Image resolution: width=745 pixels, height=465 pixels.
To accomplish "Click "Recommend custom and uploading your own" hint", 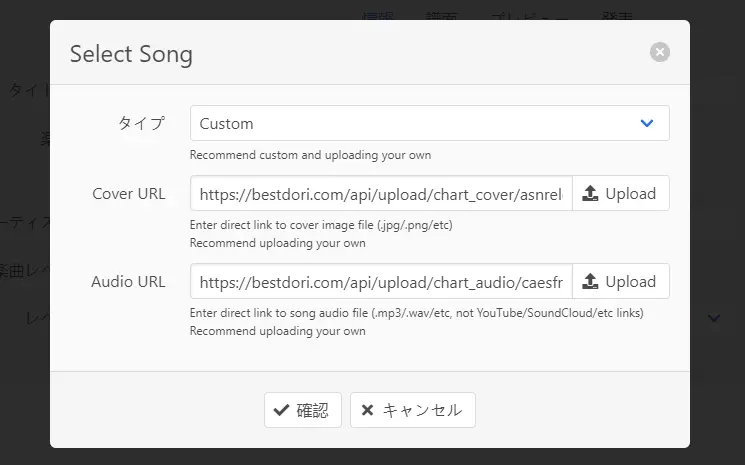I will (x=310, y=156).
